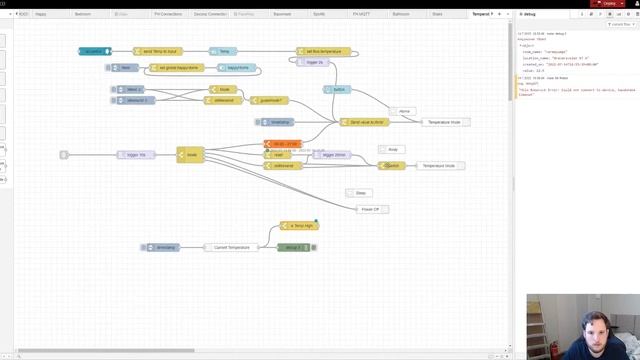Select the trigger 2s node

[313, 62]
